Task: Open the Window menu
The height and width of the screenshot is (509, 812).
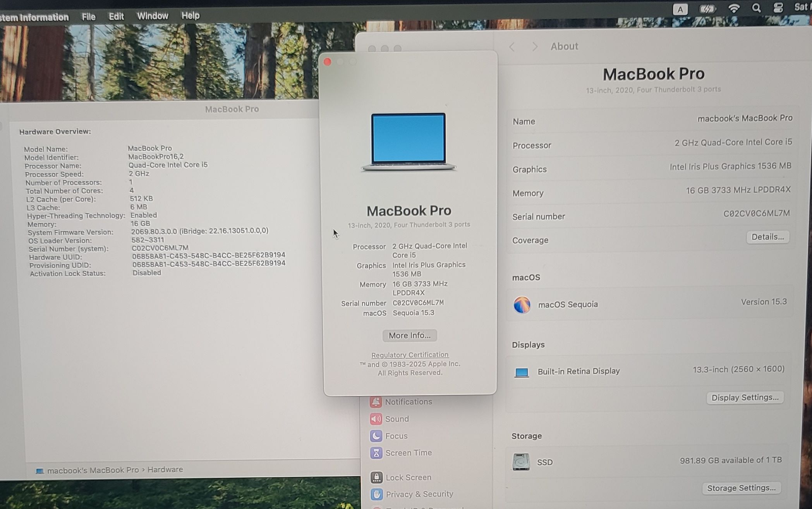Action: pyautogui.click(x=153, y=16)
